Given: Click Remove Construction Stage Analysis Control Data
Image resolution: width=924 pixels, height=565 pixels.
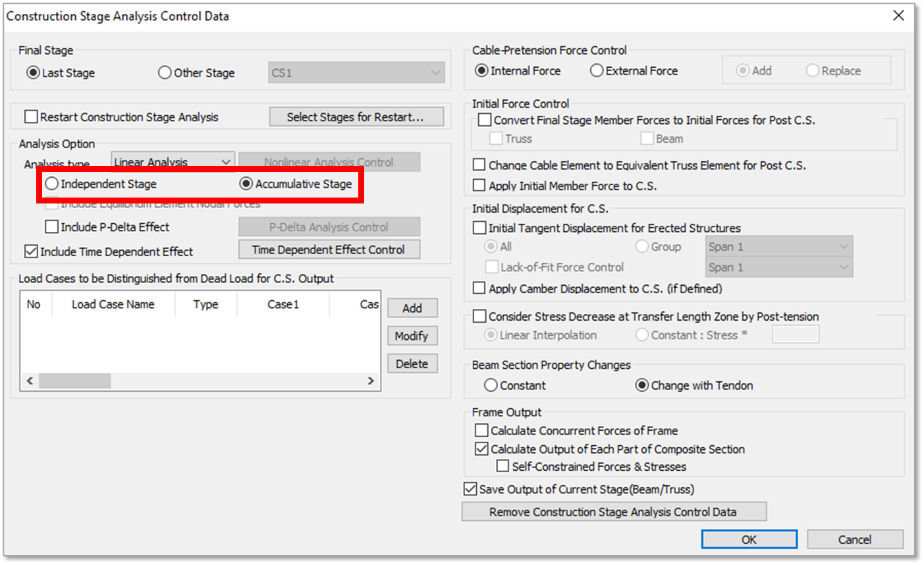Looking at the screenshot, I should [x=613, y=512].
